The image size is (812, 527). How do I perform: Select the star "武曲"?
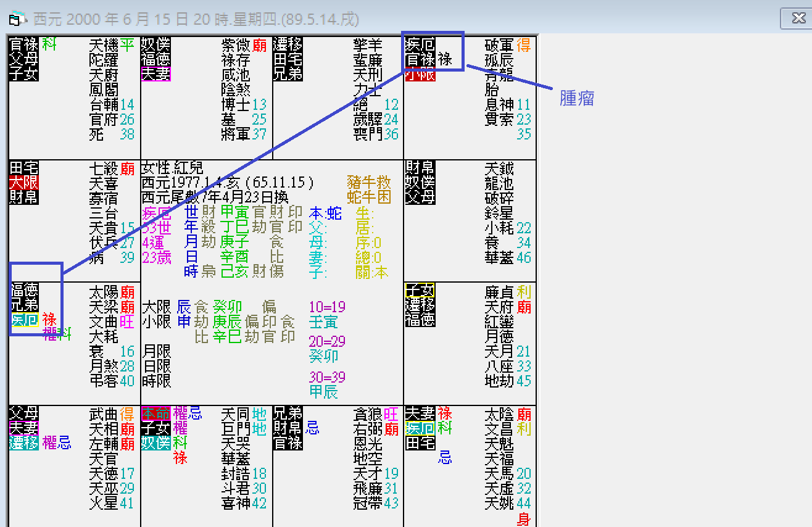click(104, 414)
